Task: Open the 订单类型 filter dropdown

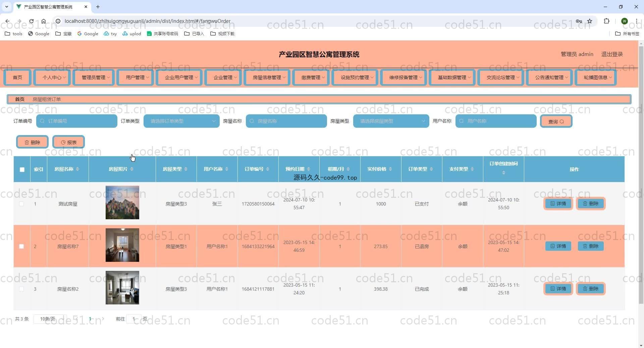Action: point(181,121)
